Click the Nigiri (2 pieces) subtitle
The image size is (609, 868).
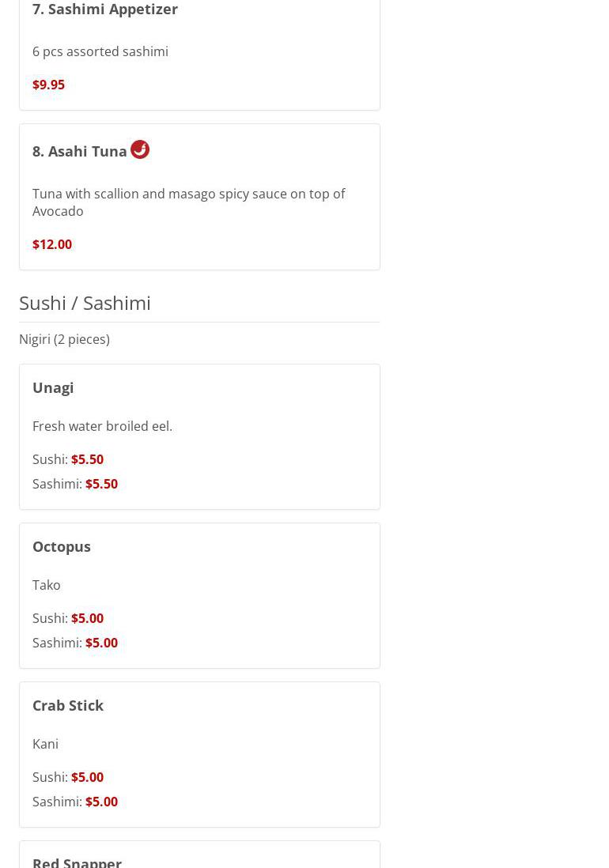(x=64, y=339)
